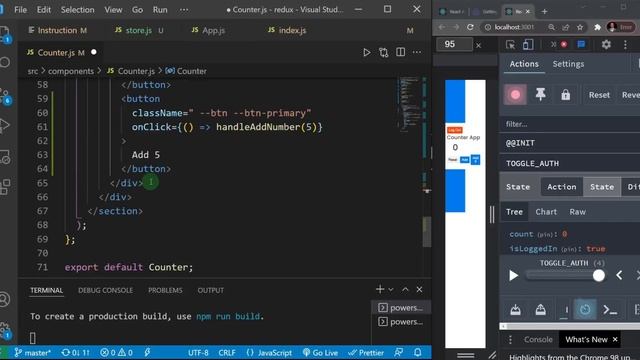Image resolution: width=640 pixels, height=360 pixels.
Task: Show errors and warnings count in status bar
Action: (x=116, y=353)
